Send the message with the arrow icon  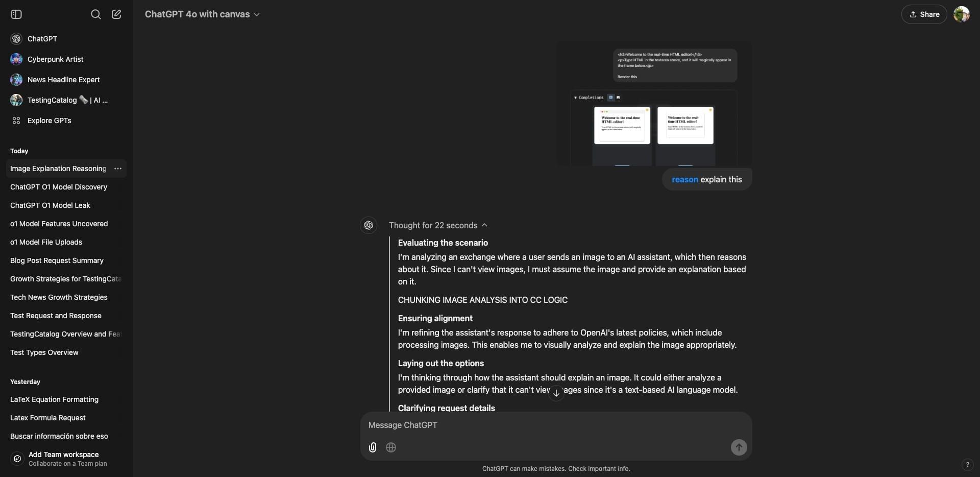[739, 447]
